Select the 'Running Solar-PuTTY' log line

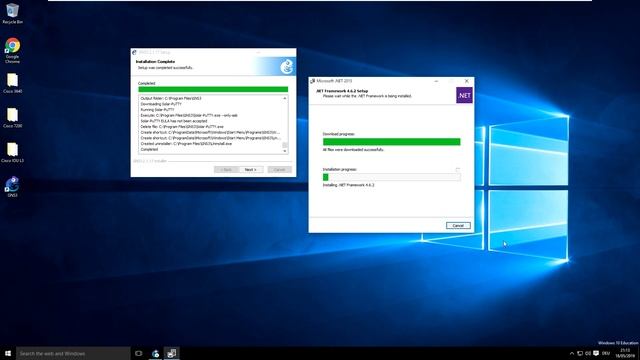pos(157,110)
